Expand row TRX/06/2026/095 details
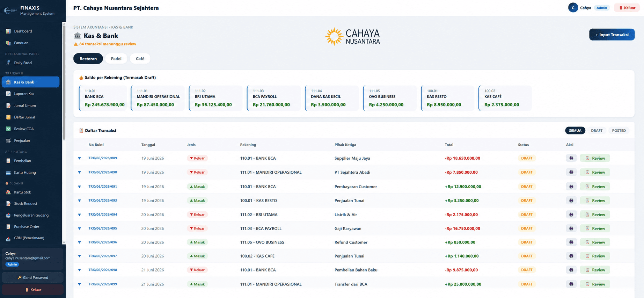 [80, 228]
